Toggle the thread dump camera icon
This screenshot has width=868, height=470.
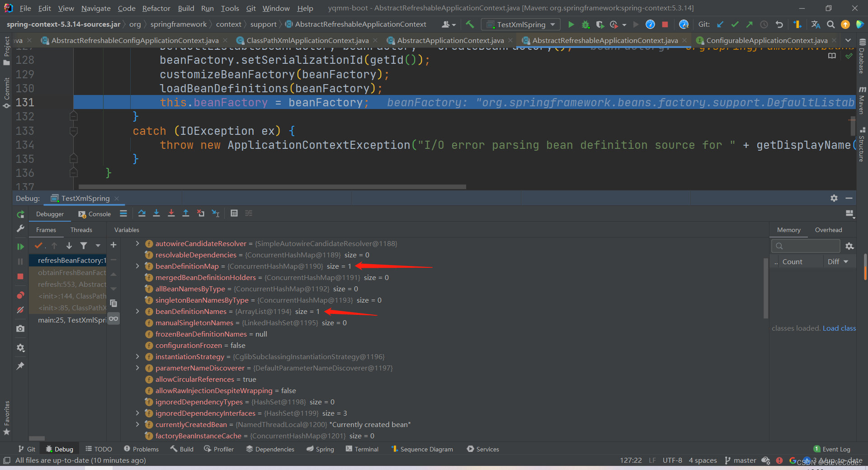(x=20, y=329)
